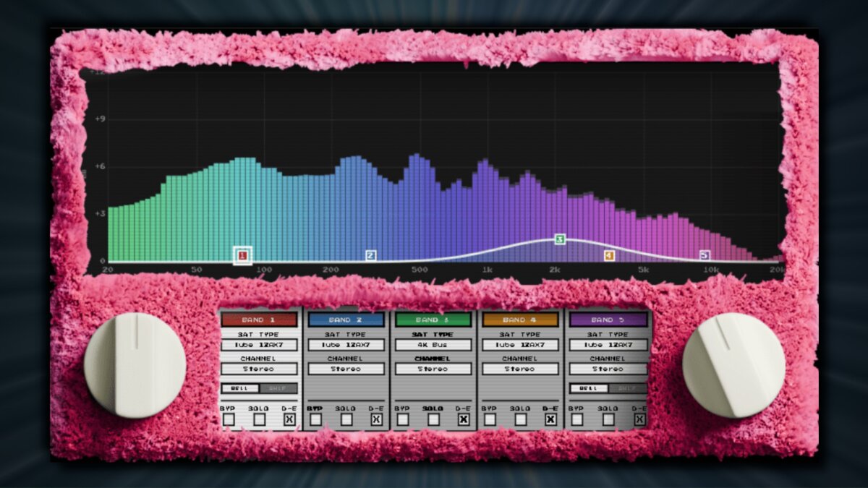Choose SHLF filter shape for Band 1
The width and height of the screenshot is (868, 488).
click(x=278, y=388)
